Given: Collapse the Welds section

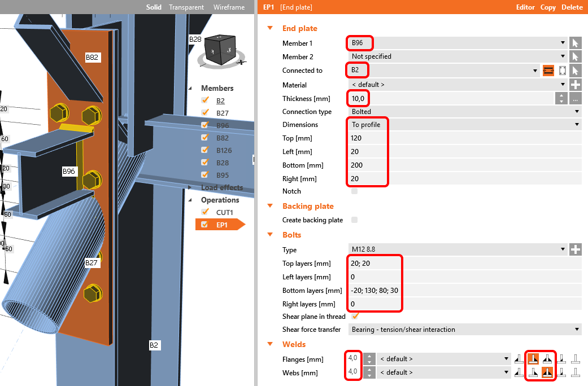Looking at the screenshot, I should [270, 344].
